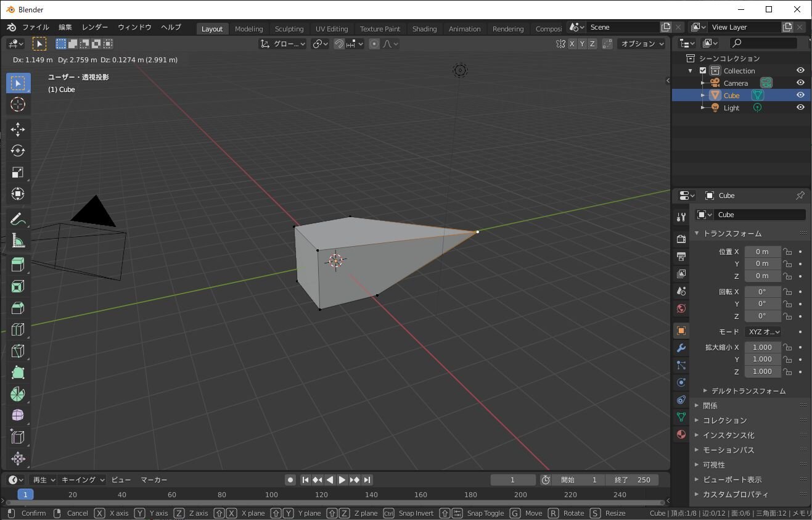Screen dimensions: 812x520
Task: Hide the Light via its eye icon
Action: 800,107
